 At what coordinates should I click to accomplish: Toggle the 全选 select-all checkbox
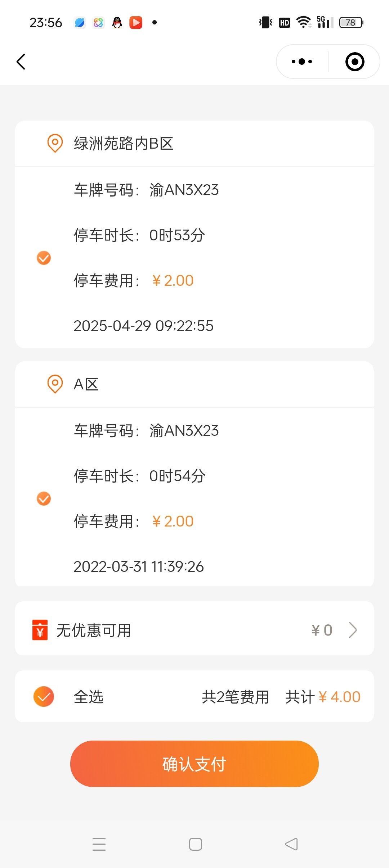(x=44, y=697)
